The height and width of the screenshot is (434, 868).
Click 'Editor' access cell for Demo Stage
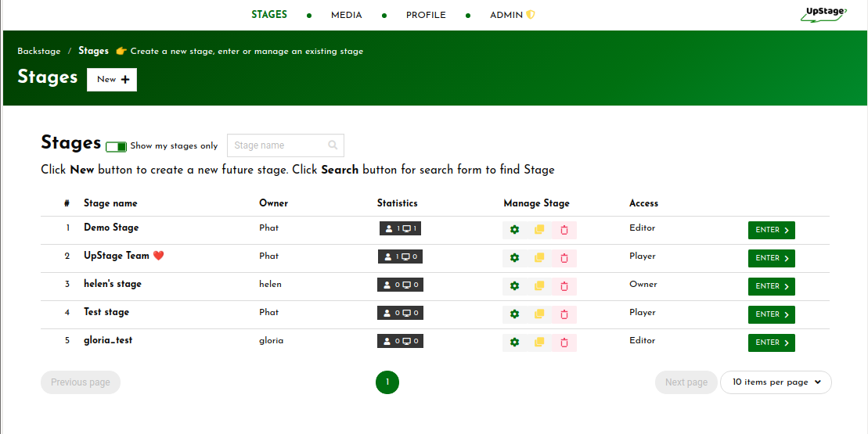click(x=642, y=228)
